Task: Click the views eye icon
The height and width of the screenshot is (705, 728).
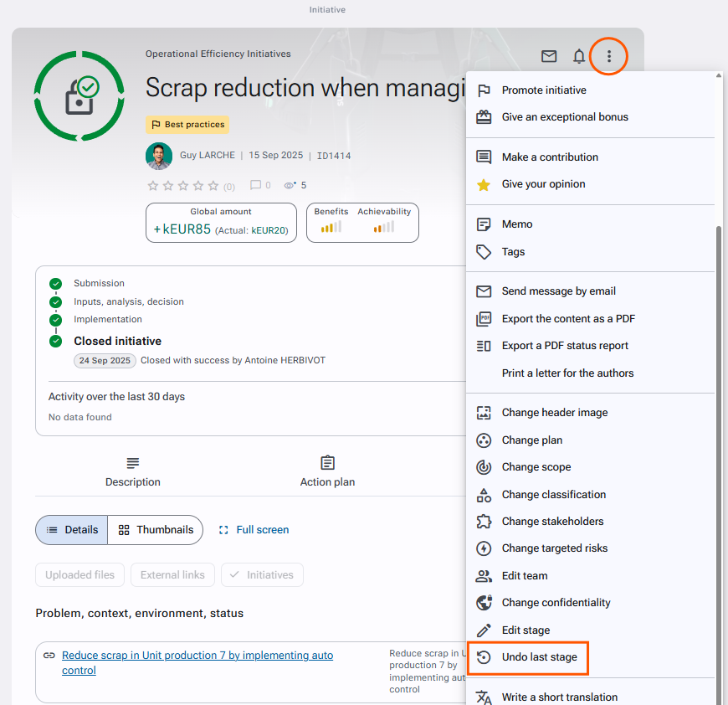Action: tap(290, 185)
